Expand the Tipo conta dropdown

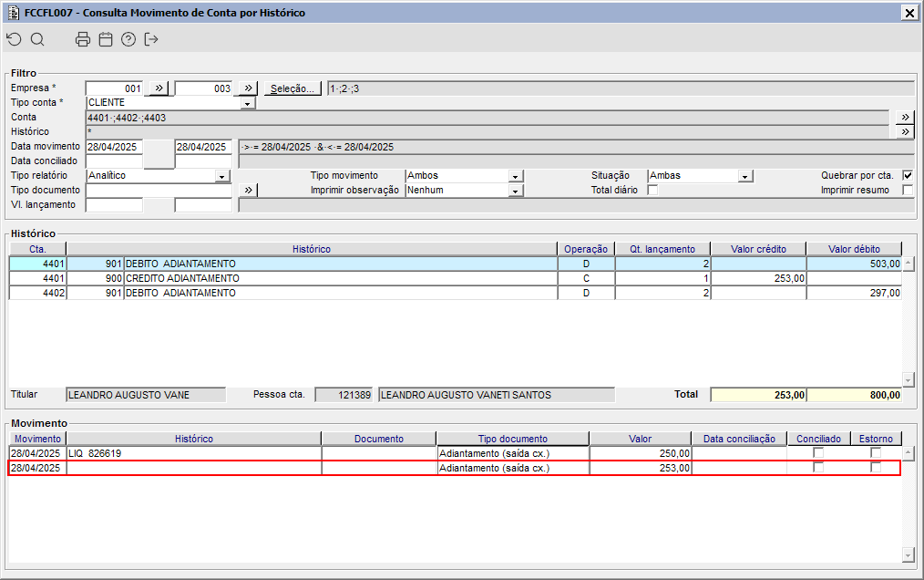pos(248,103)
